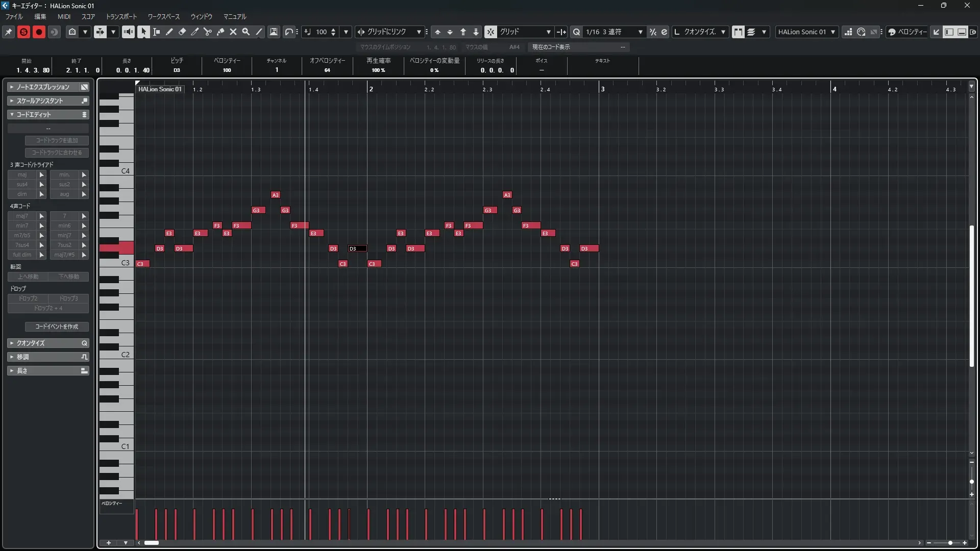Select the Split scissors tool
The height and width of the screenshot is (551, 980).
coord(208,32)
